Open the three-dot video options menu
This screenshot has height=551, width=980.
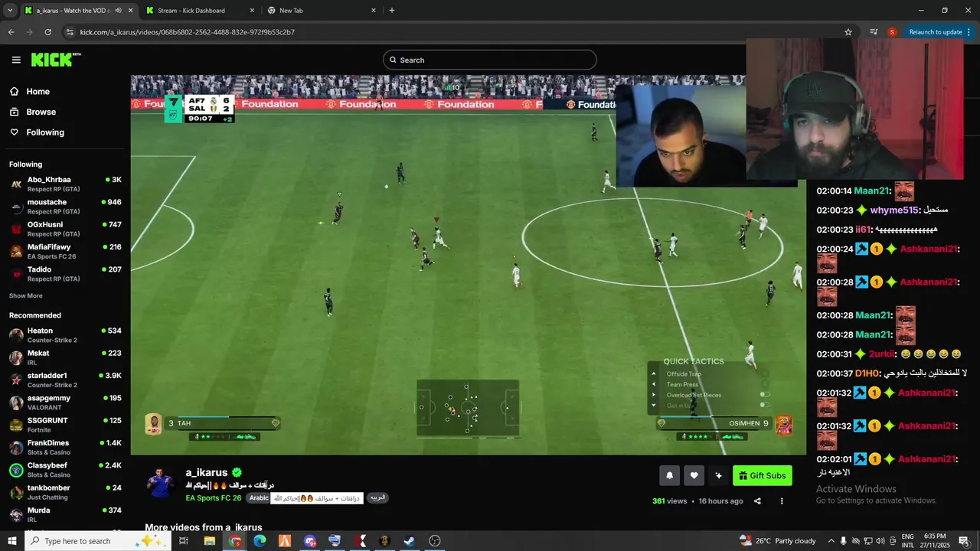click(782, 501)
